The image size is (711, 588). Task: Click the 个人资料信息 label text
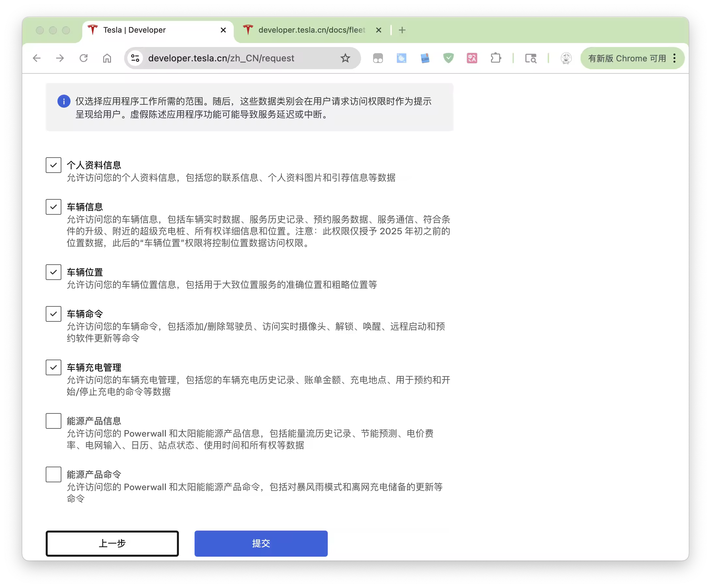[x=94, y=165]
